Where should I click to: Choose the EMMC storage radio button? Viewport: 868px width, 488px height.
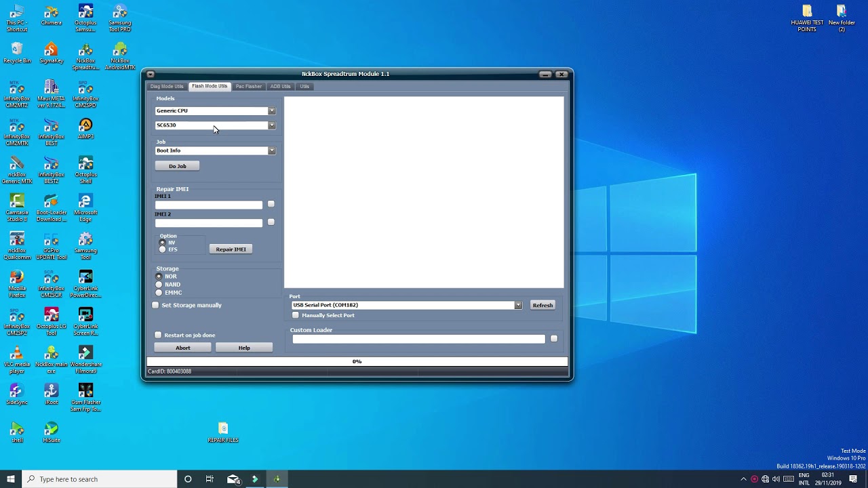(159, 293)
